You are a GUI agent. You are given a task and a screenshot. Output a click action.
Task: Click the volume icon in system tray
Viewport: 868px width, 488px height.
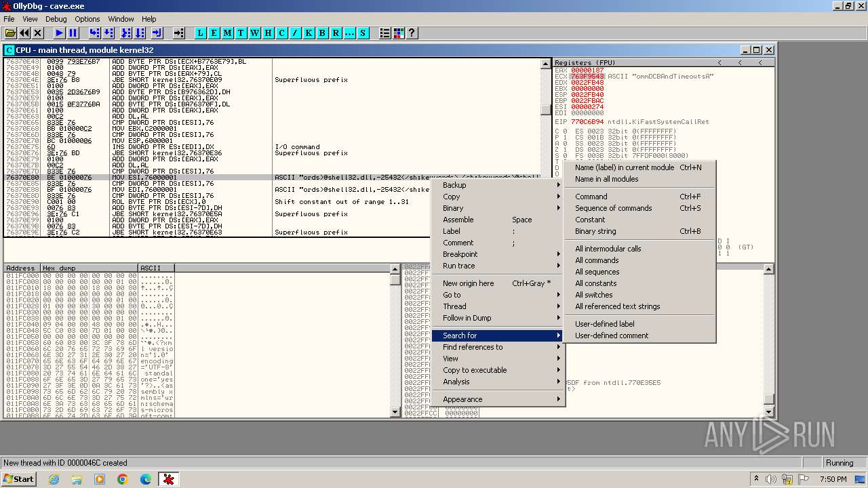tap(771, 479)
